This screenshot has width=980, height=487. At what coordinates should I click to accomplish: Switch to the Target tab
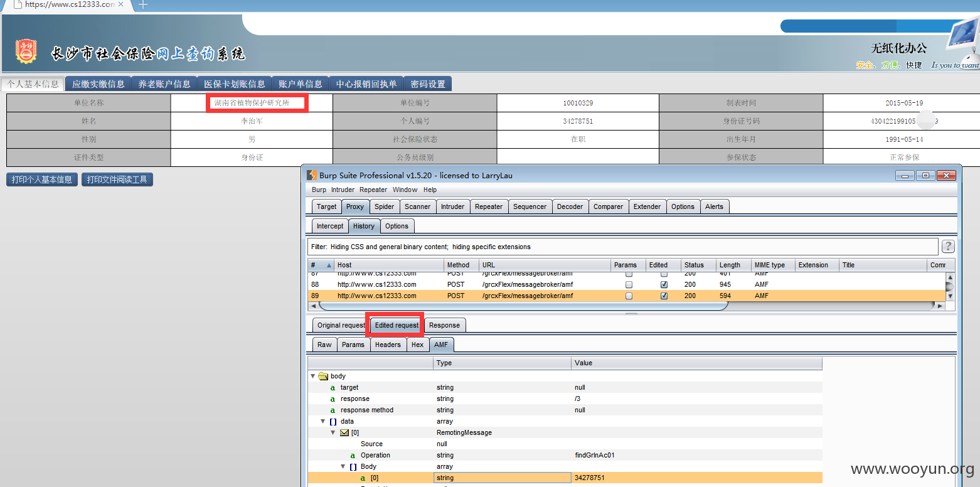pos(326,206)
